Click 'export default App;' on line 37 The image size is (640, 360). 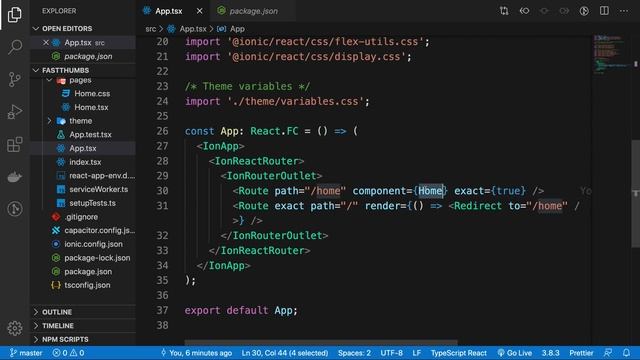[x=241, y=310]
